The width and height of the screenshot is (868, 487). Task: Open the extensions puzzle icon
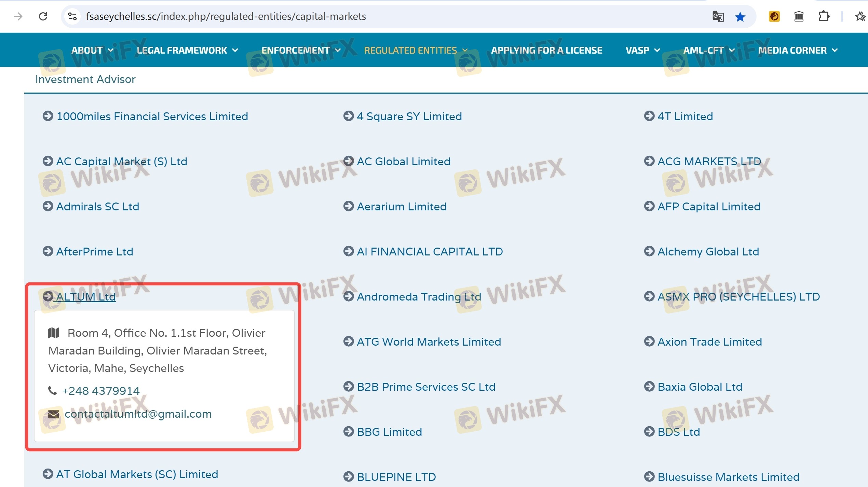pyautogui.click(x=824, y=16)
